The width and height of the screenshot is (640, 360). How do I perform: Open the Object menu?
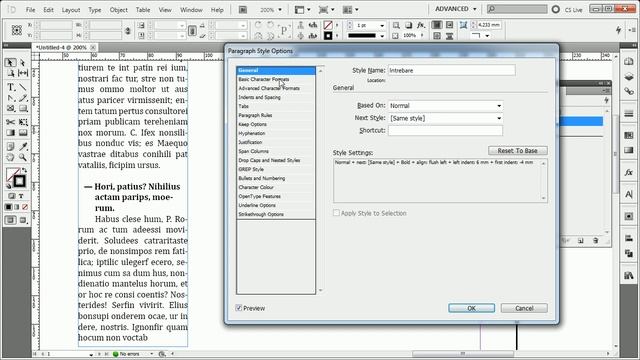point(118,10)
